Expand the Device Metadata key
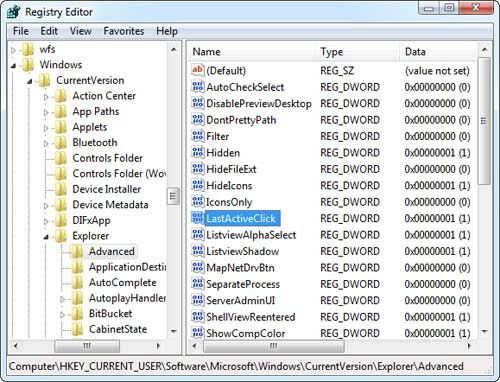500x382 pixels. click(x=46, y=206)
